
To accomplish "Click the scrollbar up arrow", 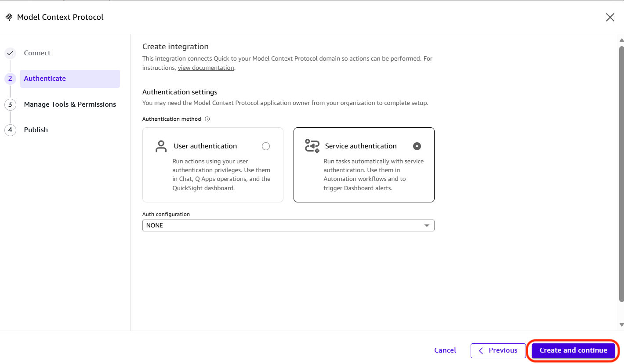I will 621,40.
